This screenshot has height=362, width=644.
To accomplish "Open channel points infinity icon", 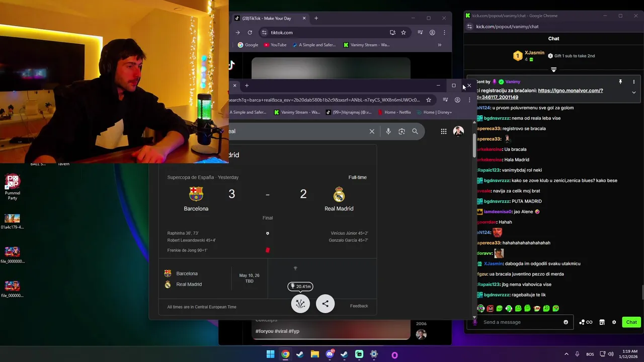I will point(586,322).
